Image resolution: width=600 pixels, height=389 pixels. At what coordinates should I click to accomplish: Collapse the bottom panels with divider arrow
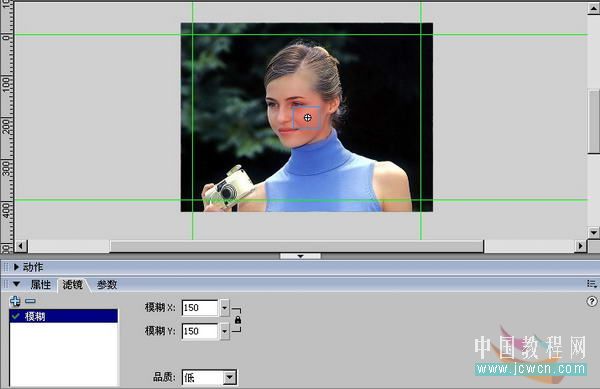tap(300, 256)
